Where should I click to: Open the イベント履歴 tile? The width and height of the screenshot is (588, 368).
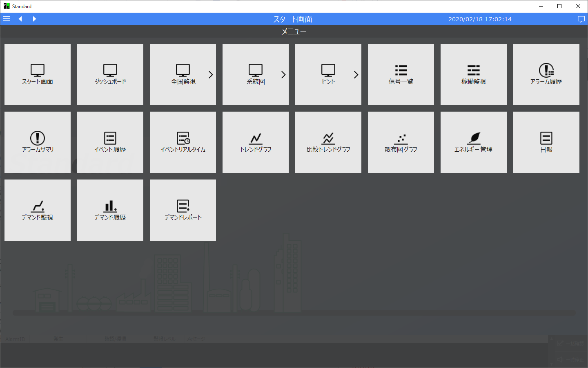coord(110,142)
